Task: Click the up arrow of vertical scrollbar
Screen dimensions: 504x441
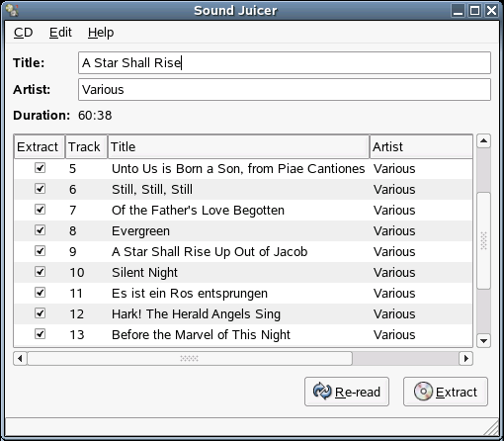Action: pos(483,141)
